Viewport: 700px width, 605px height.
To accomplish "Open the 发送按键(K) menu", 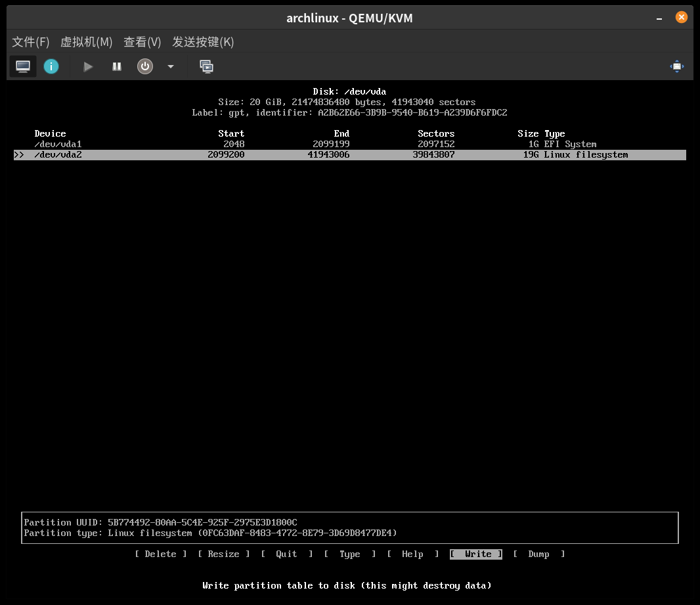I will (203, 42).
